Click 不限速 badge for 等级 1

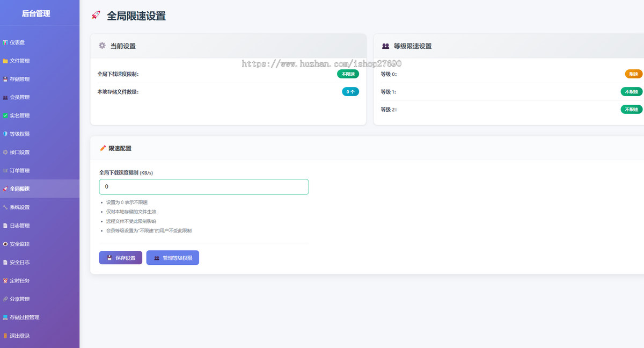tap(632, 92)
